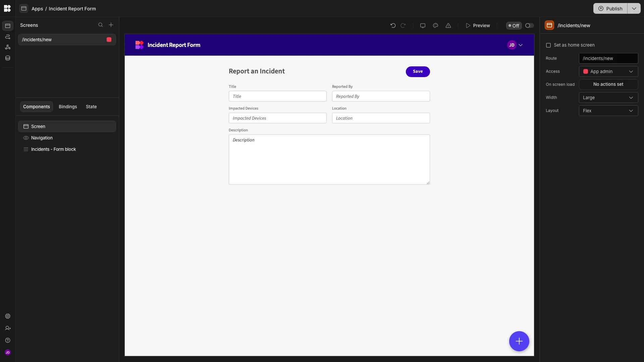Image resolution: width=644 pixels, height=362 pixels.
Task: Click the Preview button
Action: point(478,25)
